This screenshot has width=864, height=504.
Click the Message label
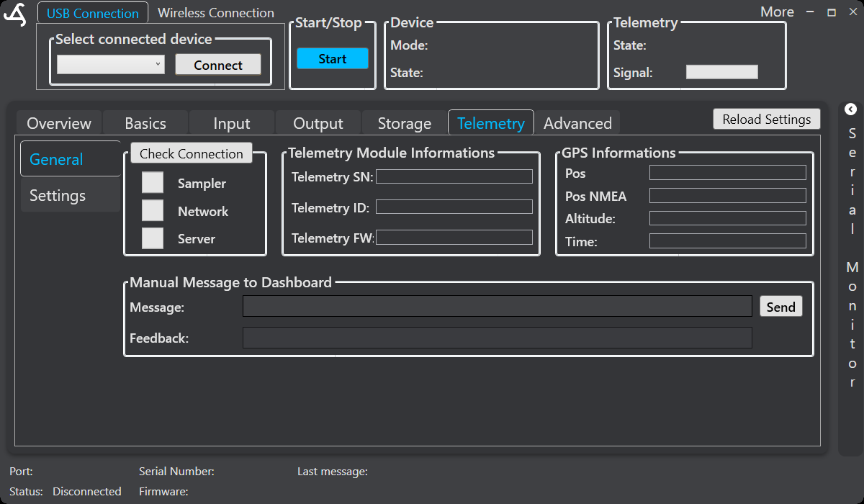[x=157, y=307]
